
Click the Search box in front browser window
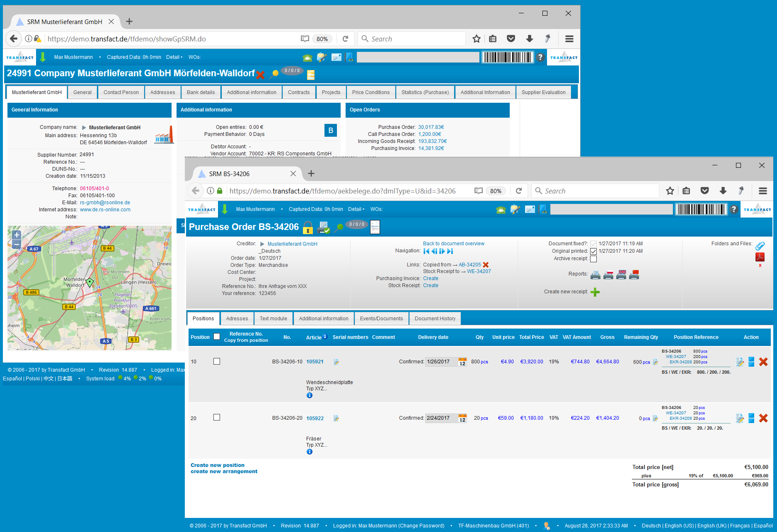tap(595, 191)
